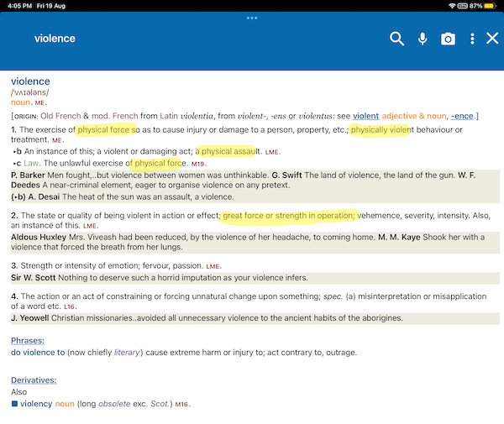This screenshot has height=424, width=504.
Task: Tap the blue square beside violency
Action: coord(14,404)
